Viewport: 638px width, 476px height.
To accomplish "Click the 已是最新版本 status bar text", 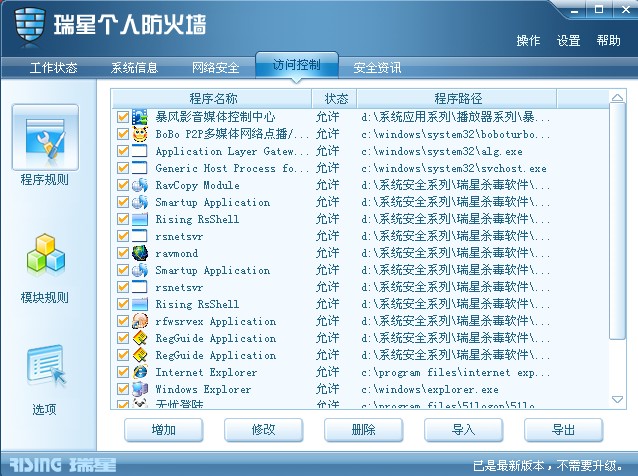I will [548, 465].
